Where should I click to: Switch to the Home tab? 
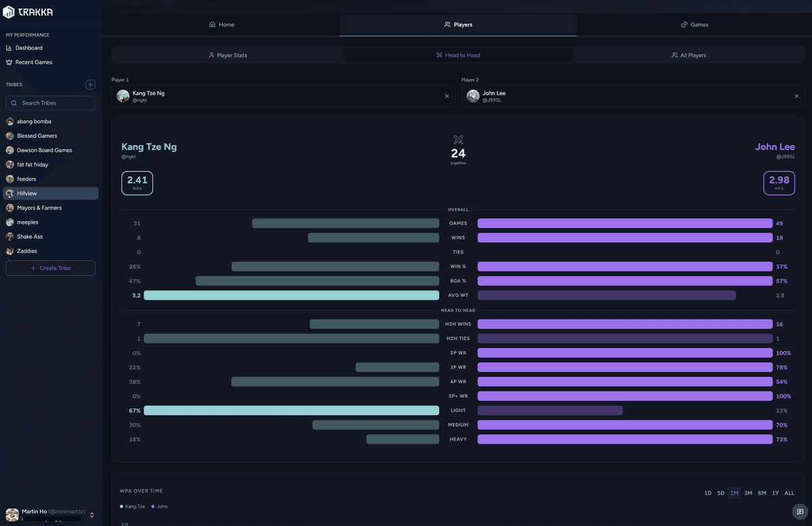pyautogui.click(x=221, y=24)
